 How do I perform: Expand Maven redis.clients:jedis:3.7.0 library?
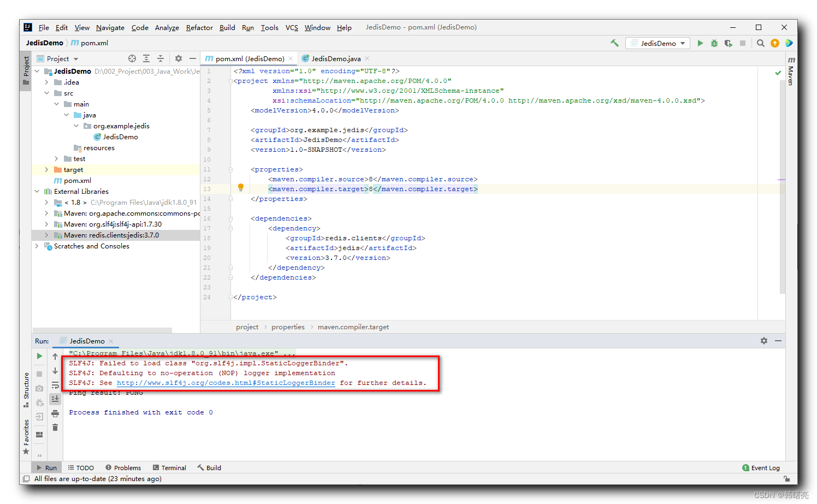pos(46,235)
